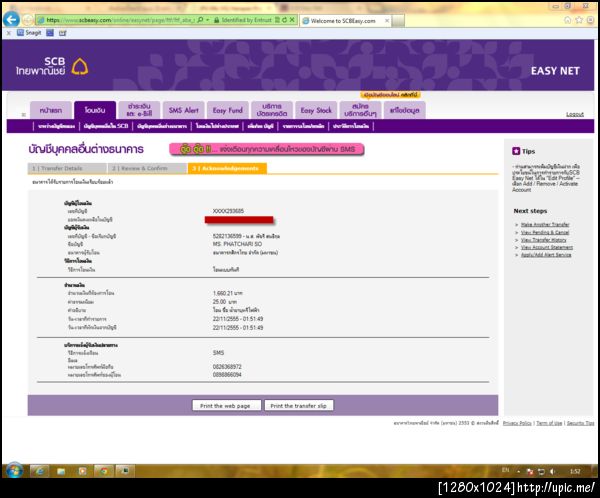This screenshot has width=600, height=498.
Task: Click the Tips icon in sidebar
Action: (516, 151)
